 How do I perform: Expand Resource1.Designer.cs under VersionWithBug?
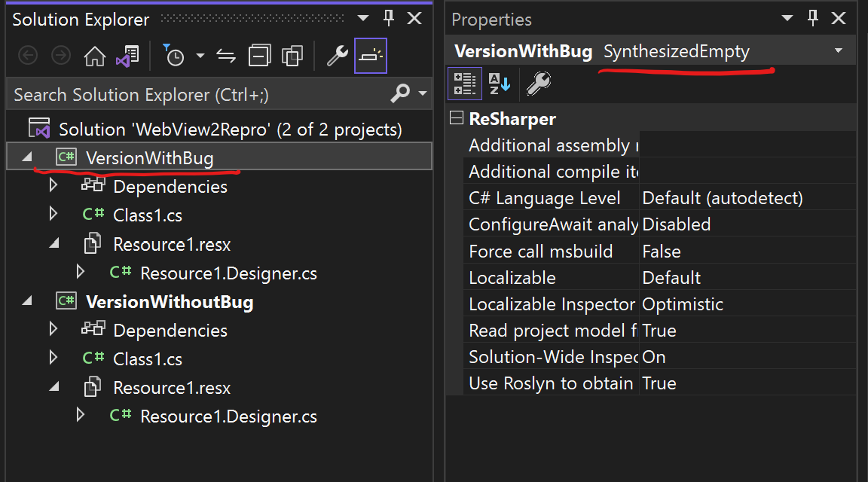(x=81, y=272)
